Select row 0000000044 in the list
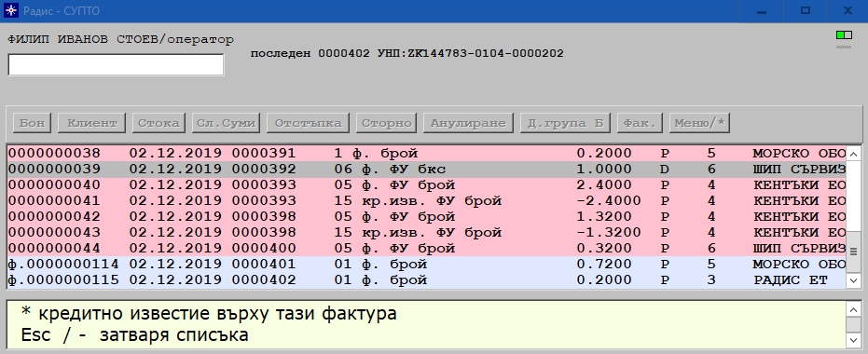Screen dimensions: 868x354 click(x=427, y=249)
